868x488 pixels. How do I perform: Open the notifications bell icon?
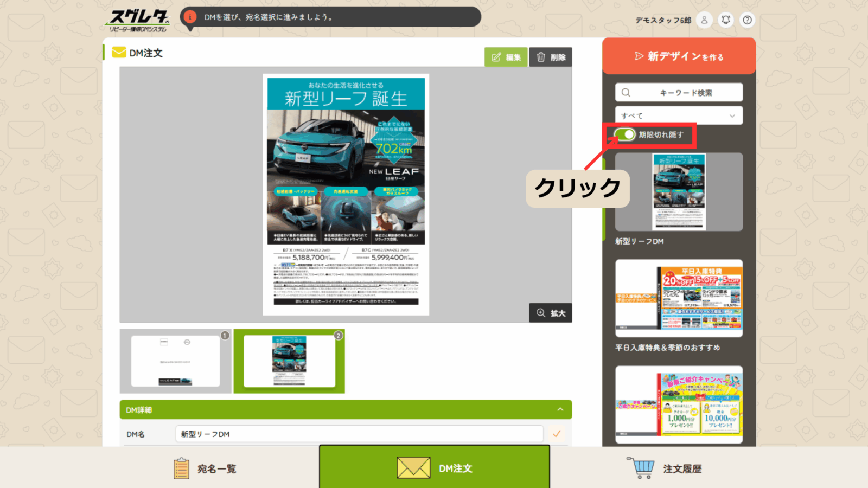click(725, 20)
